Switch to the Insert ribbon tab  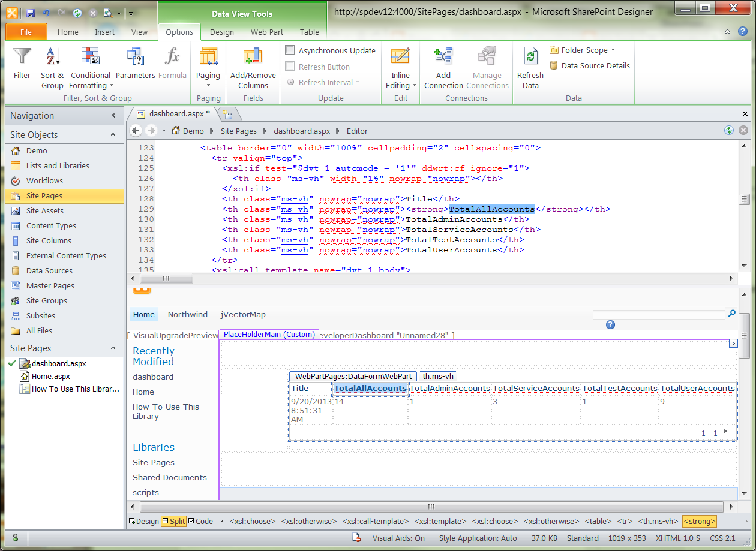pos(104,32)
